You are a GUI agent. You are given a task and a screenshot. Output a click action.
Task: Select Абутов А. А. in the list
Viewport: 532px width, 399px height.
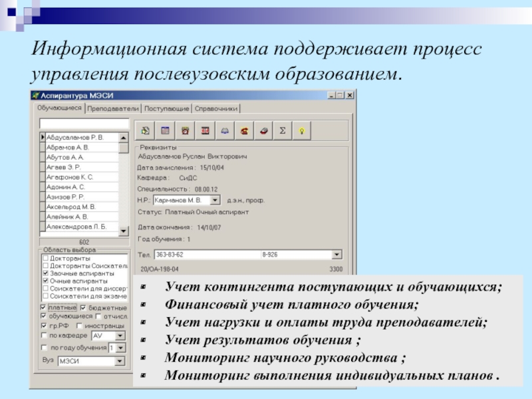[x=82, y=157]
